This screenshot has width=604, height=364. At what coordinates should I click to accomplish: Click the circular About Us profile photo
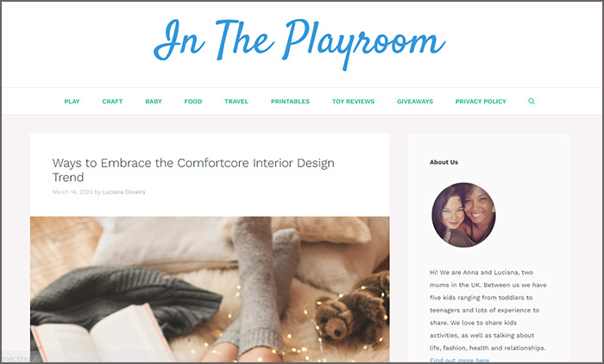point(463,215)
